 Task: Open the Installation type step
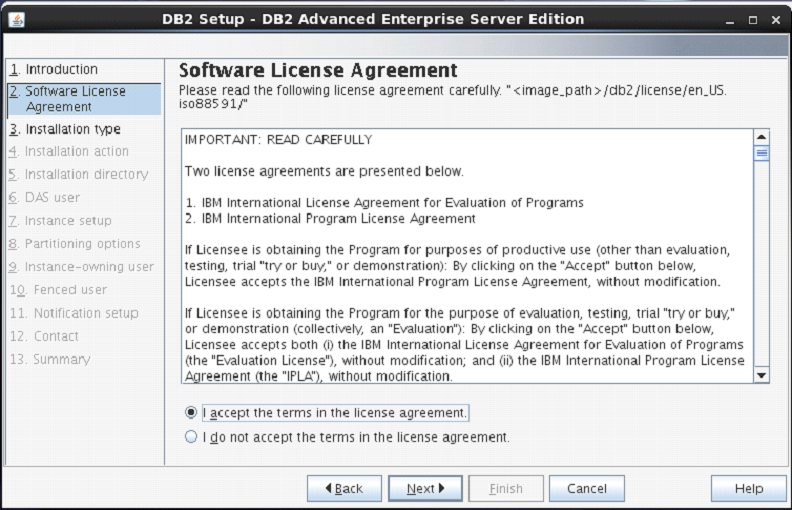point(72,129)
